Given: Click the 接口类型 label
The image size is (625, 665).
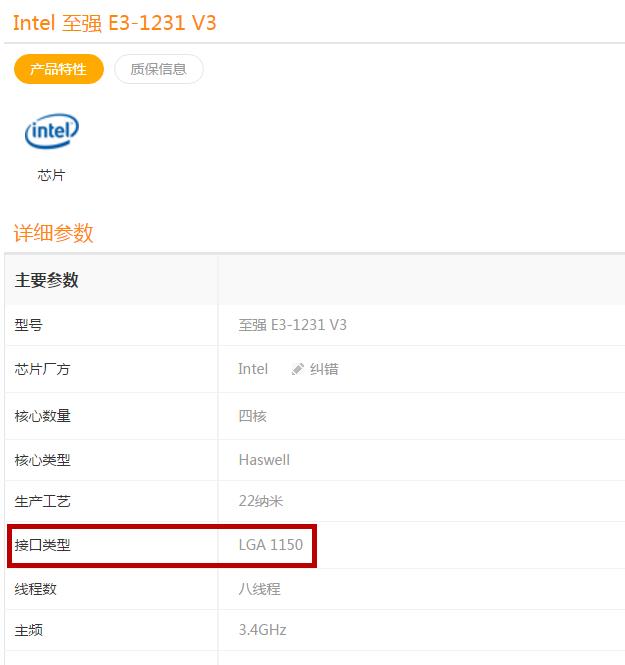Looking at the screenshot, I should click(42, 545).
